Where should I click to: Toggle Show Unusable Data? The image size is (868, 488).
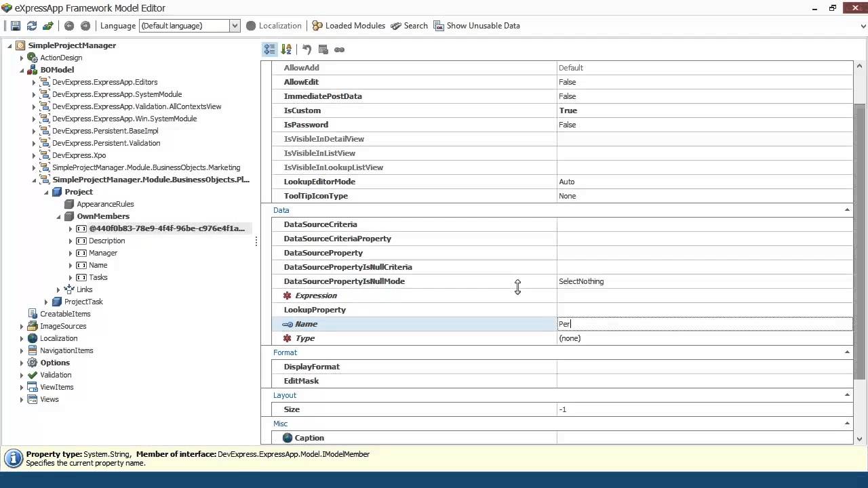(477, 26)
